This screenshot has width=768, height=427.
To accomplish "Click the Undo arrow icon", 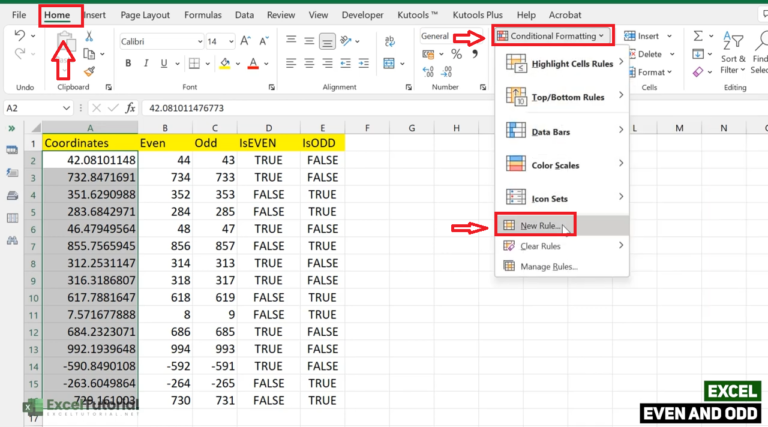I will pos(22,36).
